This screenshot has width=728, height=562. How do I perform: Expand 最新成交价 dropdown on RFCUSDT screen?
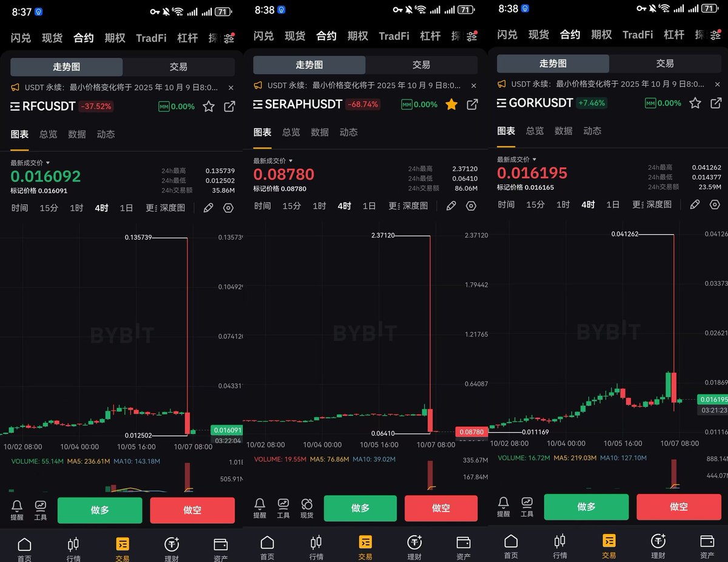coord(30,163)
